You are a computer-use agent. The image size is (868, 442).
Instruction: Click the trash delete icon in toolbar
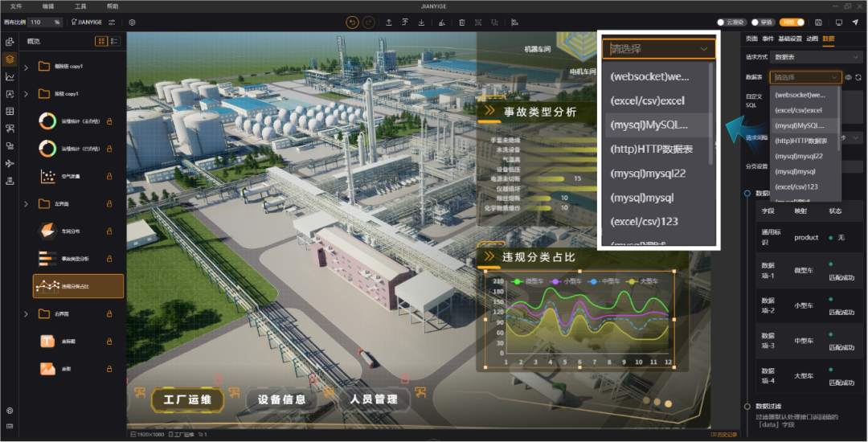pyautogui.click(x=461, y=23)
